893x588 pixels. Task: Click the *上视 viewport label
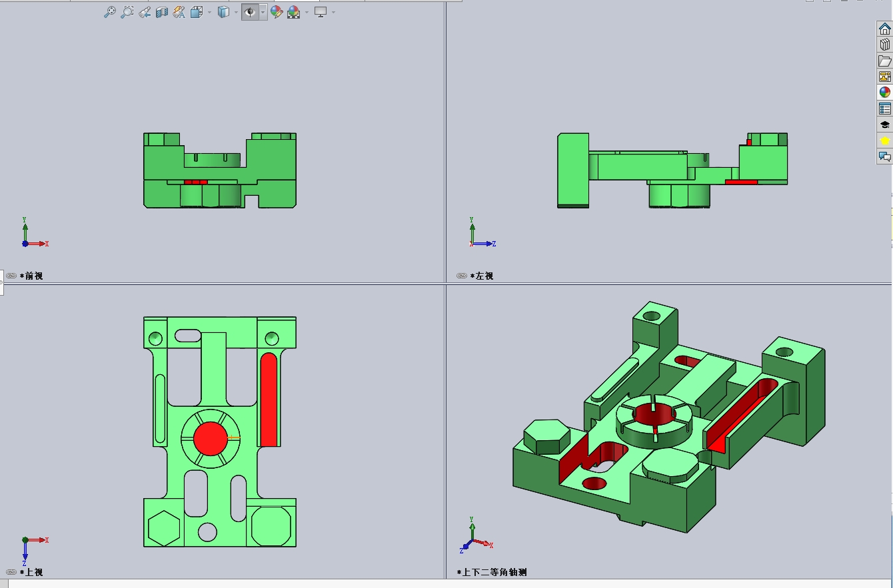(31, 572)
